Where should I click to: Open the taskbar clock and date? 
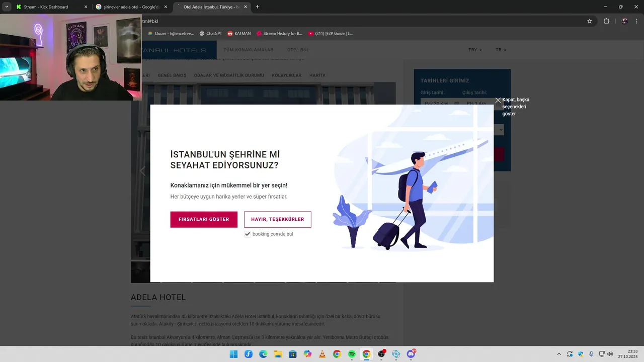628,354
